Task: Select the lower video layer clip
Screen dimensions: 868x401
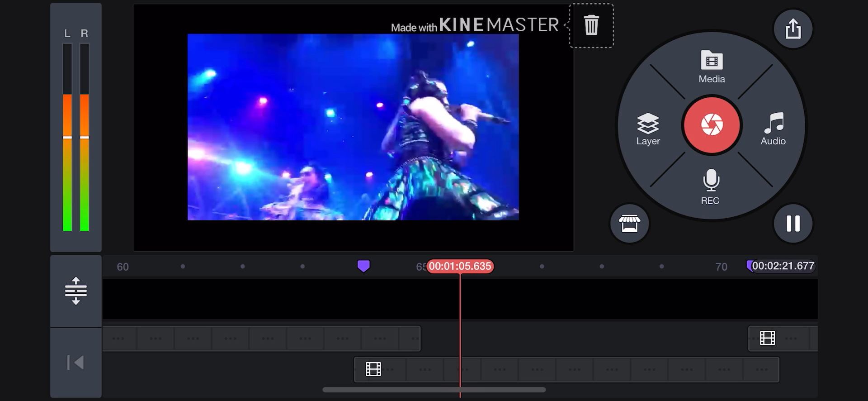Action: pyautogui.click(x=567, y=369)
